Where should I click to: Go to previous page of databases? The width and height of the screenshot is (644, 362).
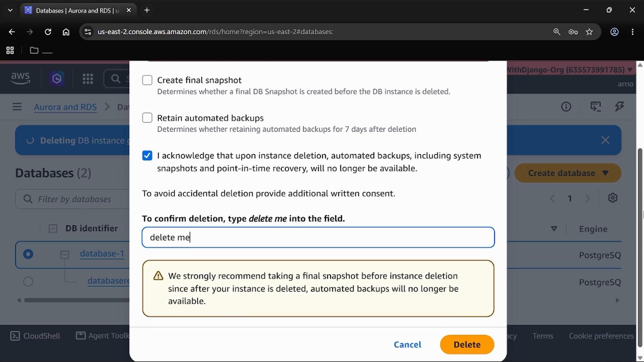(x=552, y=198)
